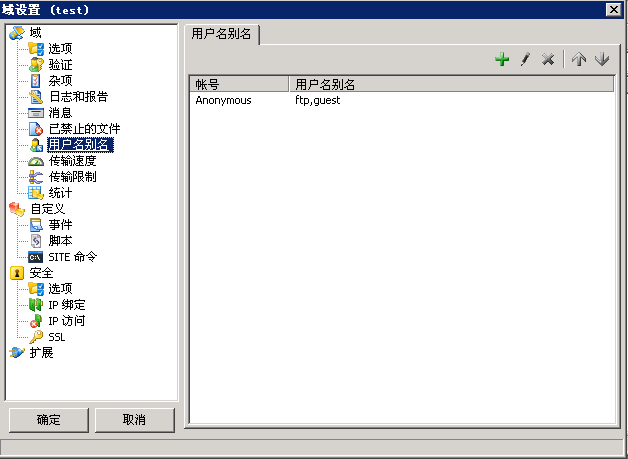628x459 pixels.
Task: Open 选项 label under 域
Action: click(60, 49)
